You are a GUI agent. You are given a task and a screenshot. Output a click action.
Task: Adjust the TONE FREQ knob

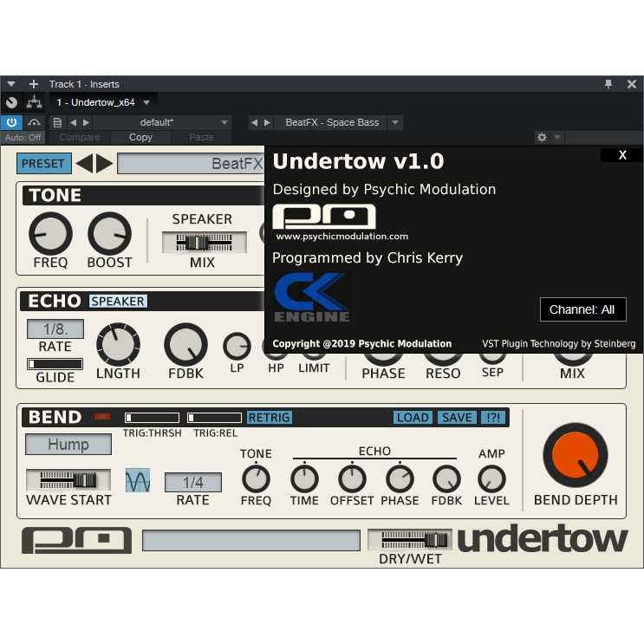(x=50, y=234)
